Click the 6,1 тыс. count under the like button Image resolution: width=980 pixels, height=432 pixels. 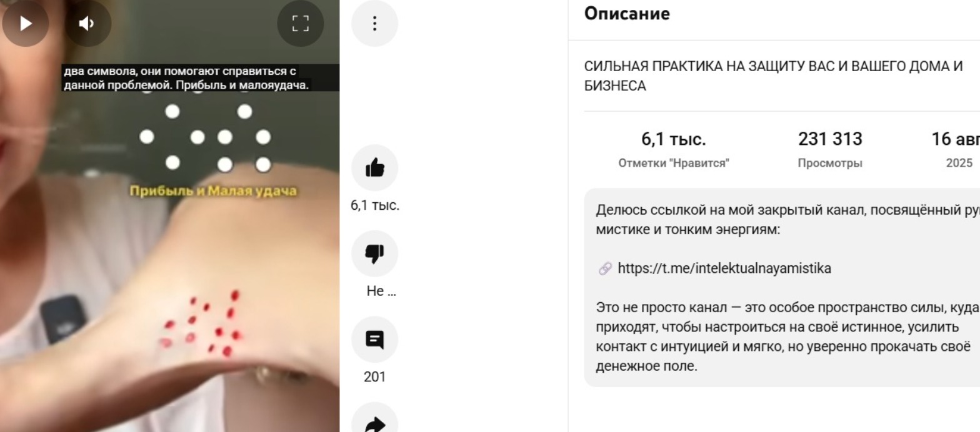tap(375, 205)
